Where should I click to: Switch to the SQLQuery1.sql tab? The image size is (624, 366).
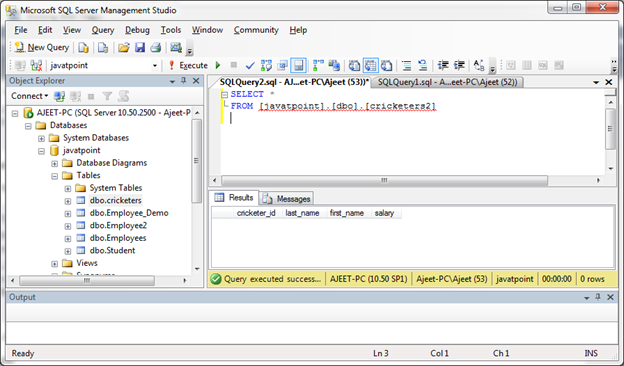click(447, 82)
